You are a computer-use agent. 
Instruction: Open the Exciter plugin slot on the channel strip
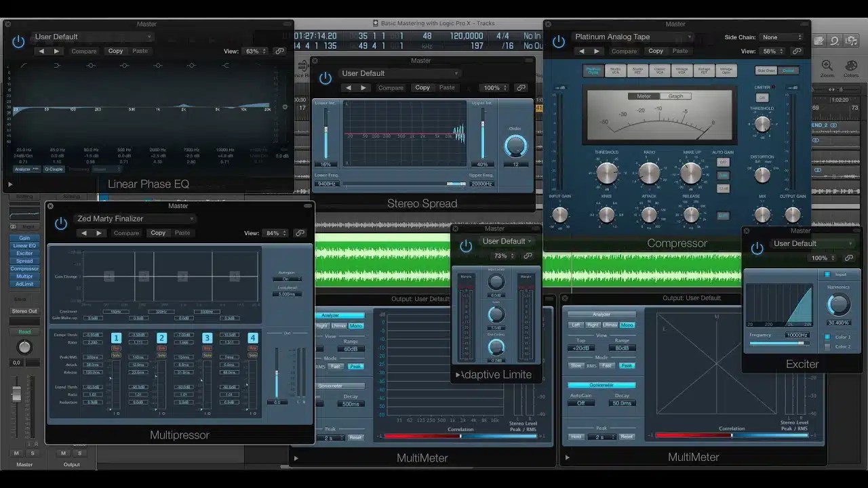click(x=24, y=252)
